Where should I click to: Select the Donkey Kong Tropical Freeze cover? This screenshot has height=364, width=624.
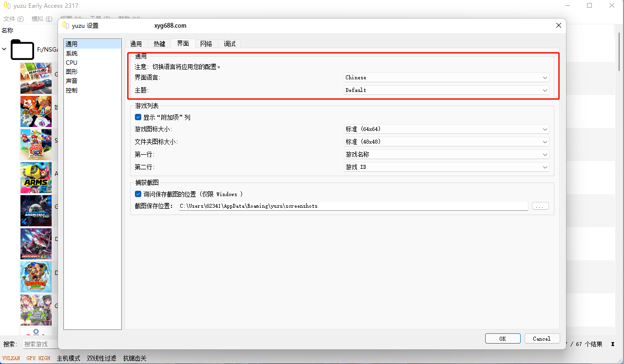[x=36, y=277]
